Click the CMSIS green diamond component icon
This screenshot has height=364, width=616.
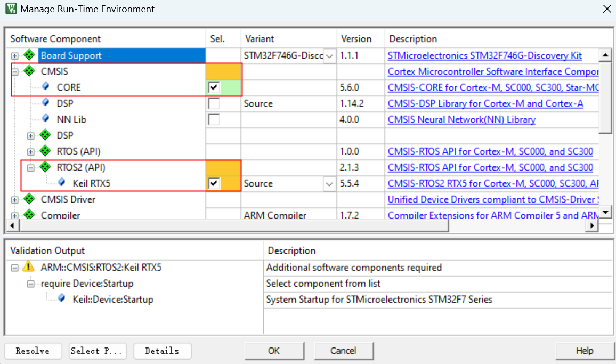pos(30,71)
